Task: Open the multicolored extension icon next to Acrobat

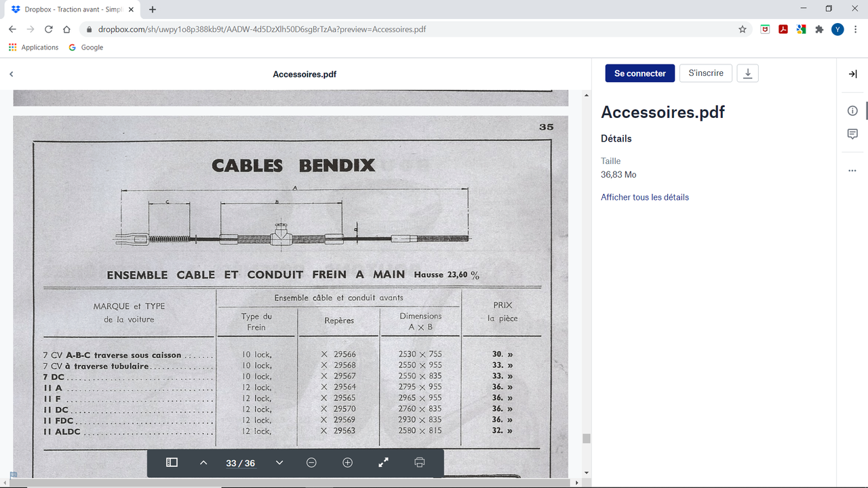Action: coord(801,29)
